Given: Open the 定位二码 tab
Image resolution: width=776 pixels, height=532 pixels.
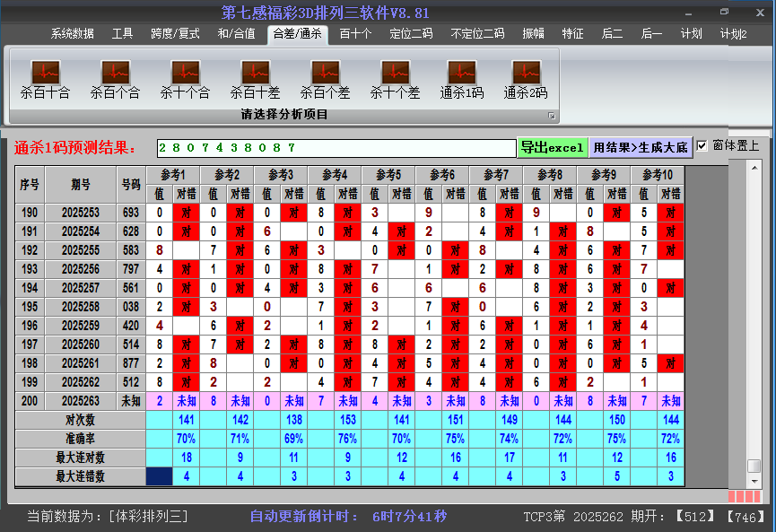Looking at the screenshot, I should coord(411,34).
